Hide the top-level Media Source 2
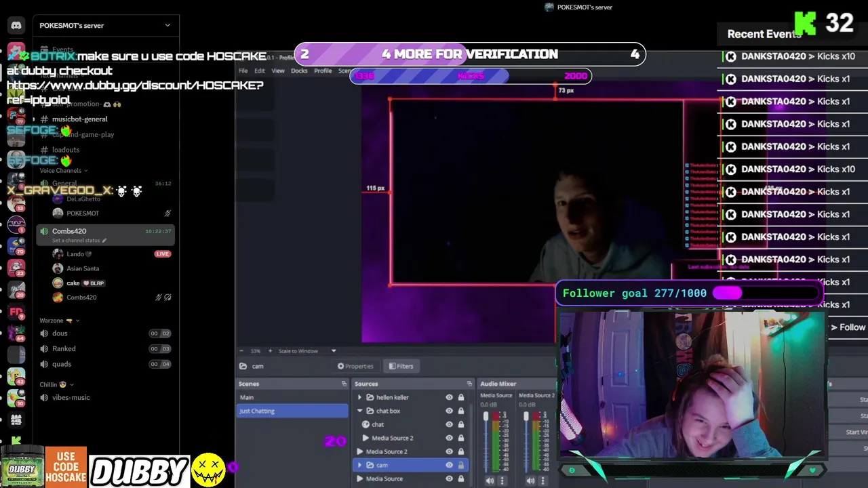Image resolution: width=868 pixels, height=488 pixels. [x=449, y=451]
